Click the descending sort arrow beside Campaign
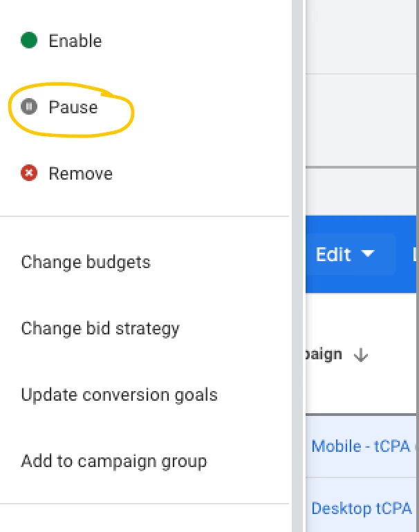 (360, 355)
